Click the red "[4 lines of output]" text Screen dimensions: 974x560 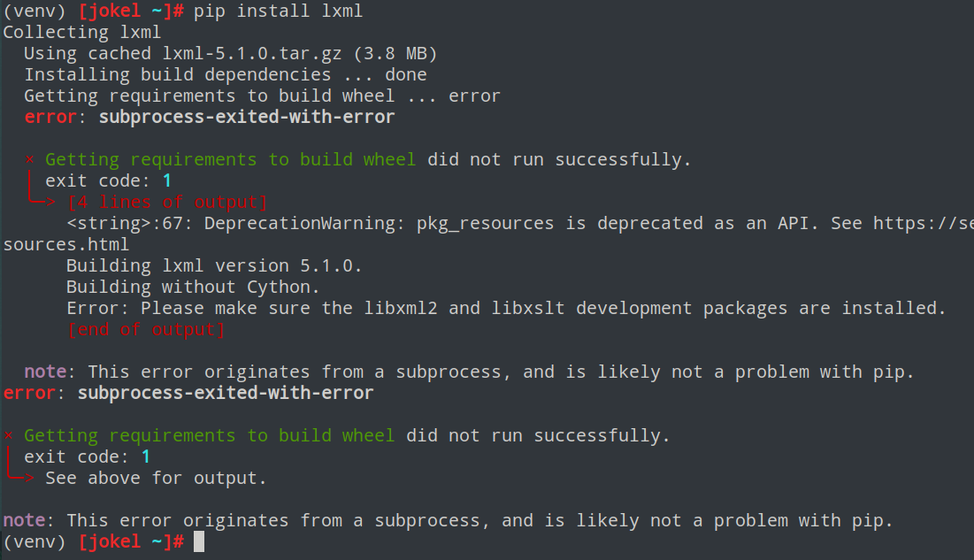(167, 203)
